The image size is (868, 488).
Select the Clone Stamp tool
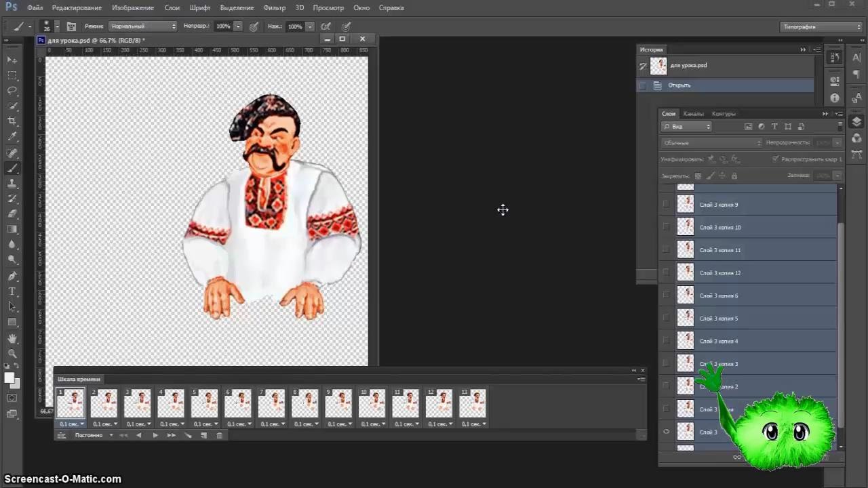12,184
